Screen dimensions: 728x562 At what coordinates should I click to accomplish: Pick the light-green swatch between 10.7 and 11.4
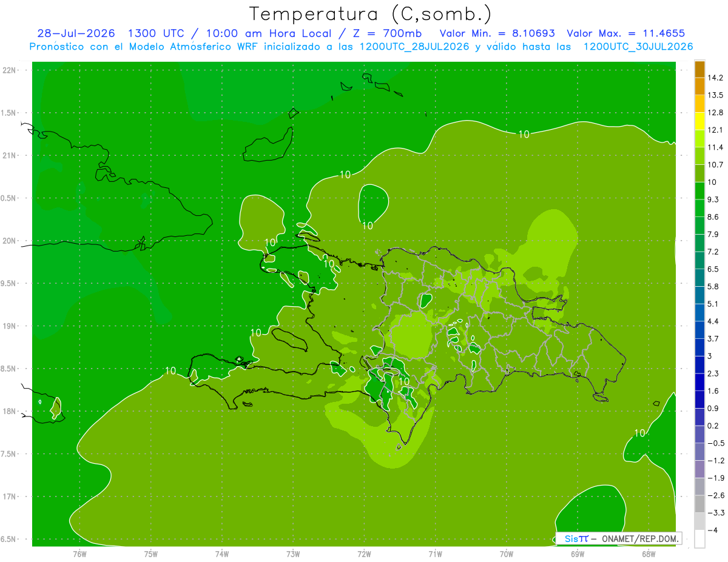pyautogui.click(x=699, y=156)
